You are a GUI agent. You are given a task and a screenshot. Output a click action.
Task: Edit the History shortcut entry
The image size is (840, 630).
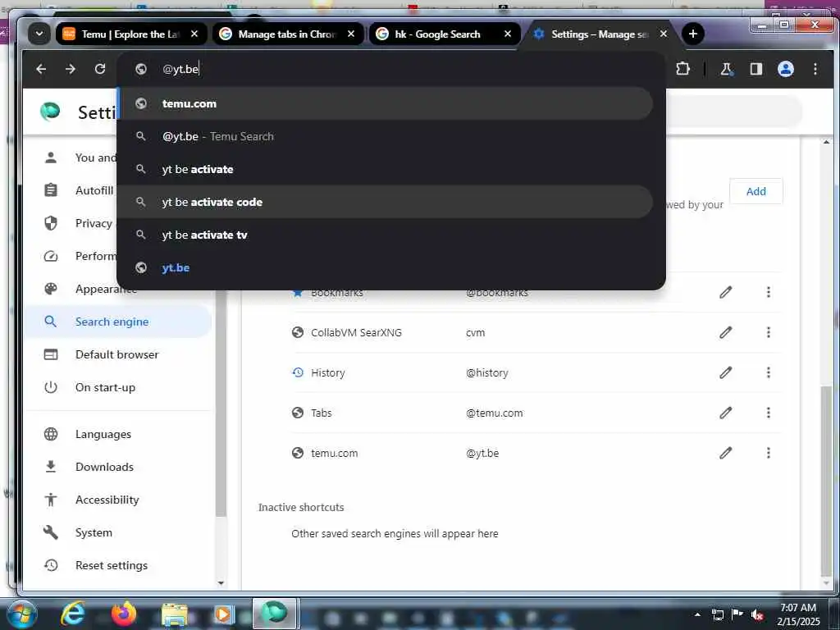pyautogui.click(x=725, y=372)
